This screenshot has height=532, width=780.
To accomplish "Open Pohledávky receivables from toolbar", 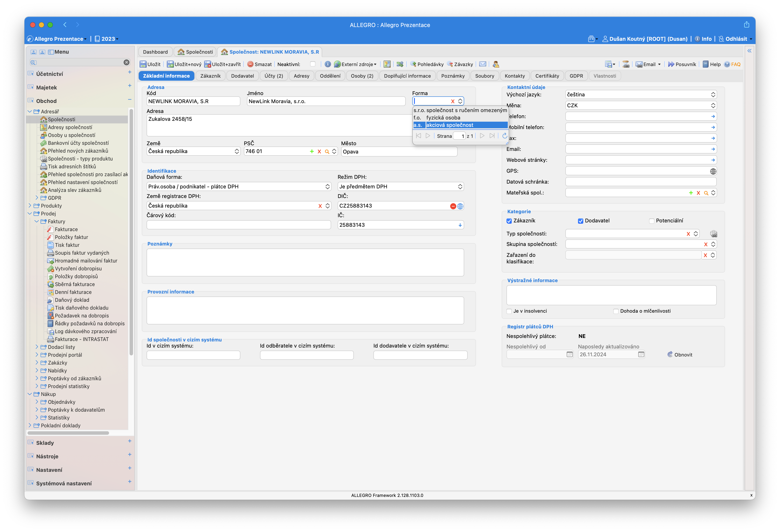I will pos(427,64).
